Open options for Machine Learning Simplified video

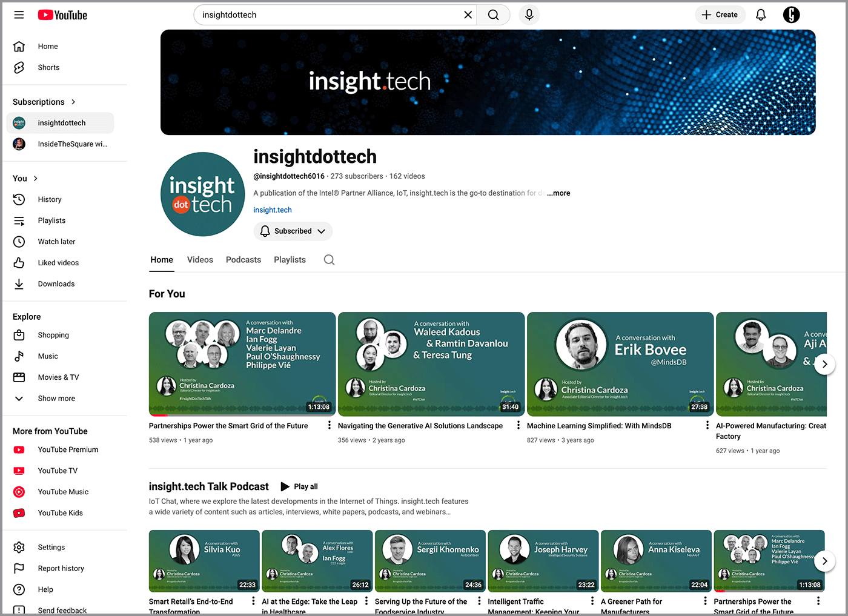point(707,426)
